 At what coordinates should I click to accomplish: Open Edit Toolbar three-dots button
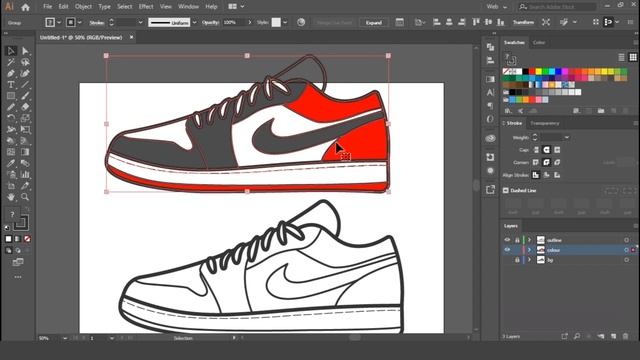(18, 277)
